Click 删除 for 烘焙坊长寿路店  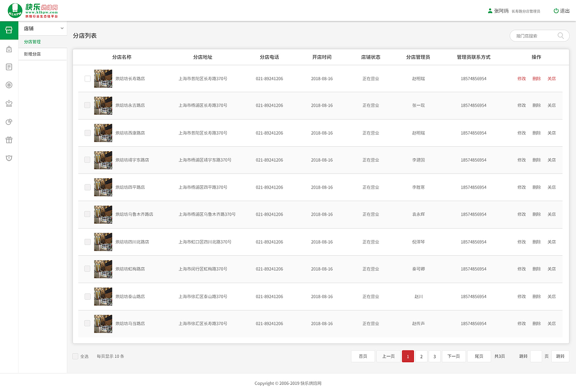coord(536,78)
